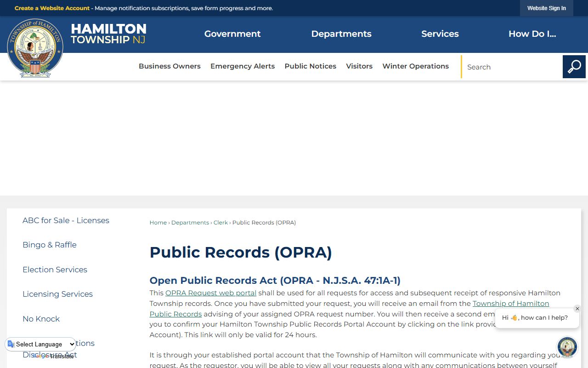
Task: Open Public Notices link
Action: coord(311,66)
